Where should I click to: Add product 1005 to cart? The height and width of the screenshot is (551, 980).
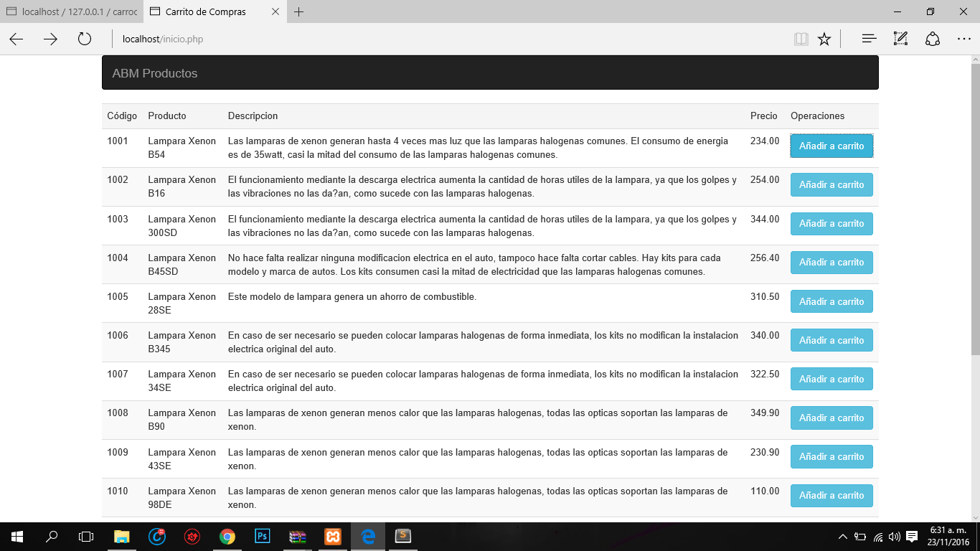[831, 301]
